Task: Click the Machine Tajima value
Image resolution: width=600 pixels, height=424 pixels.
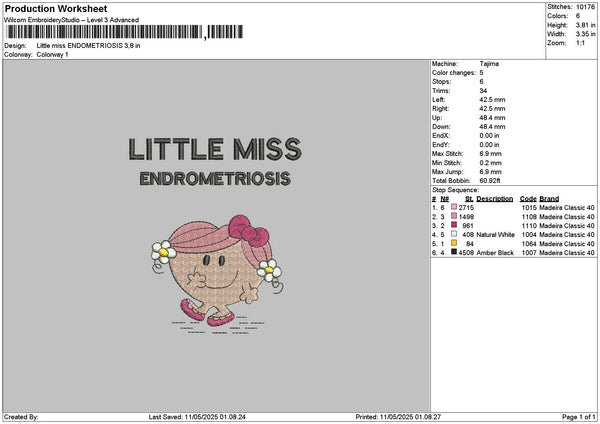Action: (x=489, y=64)
